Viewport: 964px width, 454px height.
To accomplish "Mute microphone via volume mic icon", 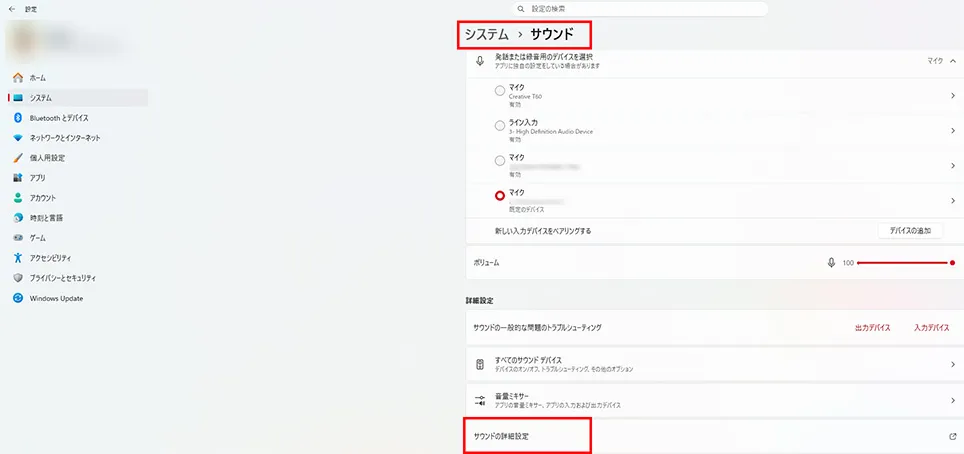I will coord(831,263).
